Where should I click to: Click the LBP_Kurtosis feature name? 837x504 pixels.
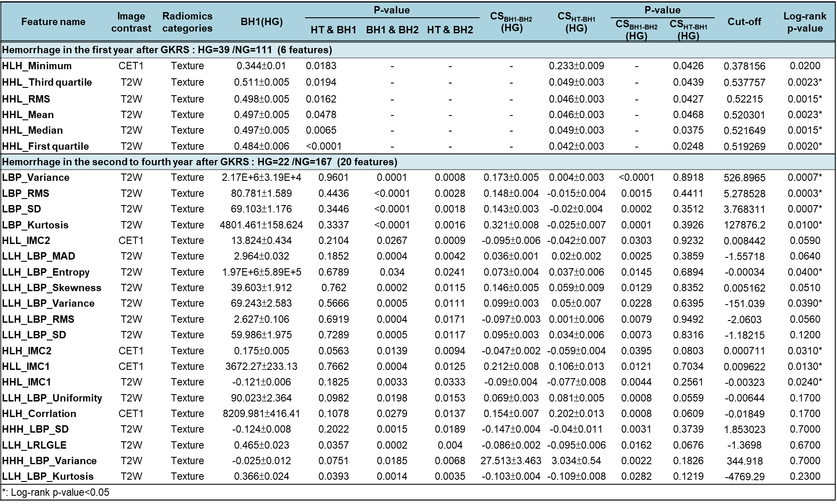point(35,225)
